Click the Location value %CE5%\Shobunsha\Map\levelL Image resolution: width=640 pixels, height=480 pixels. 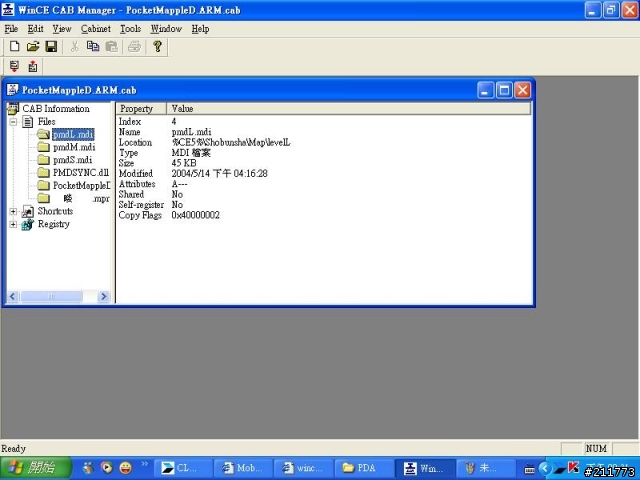[x=231, y=142]
